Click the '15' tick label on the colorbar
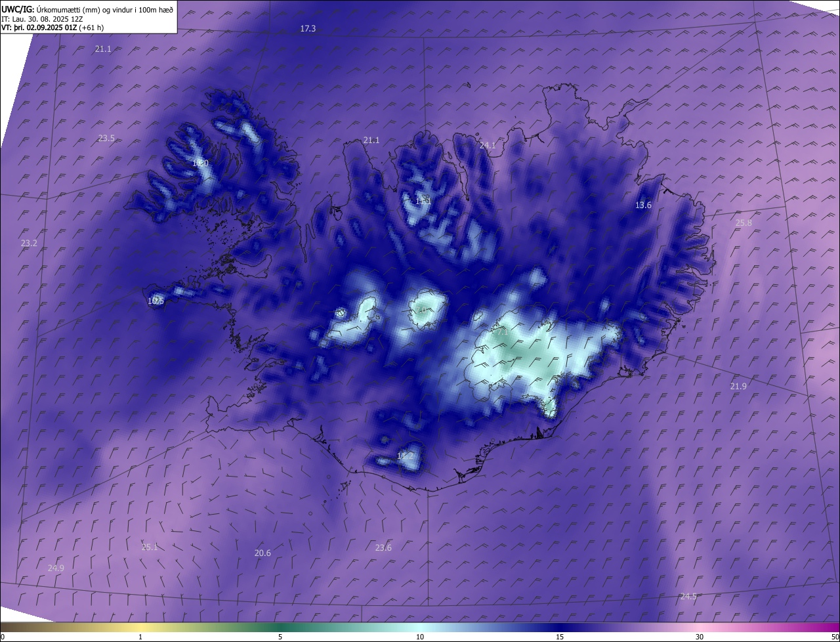This screenshot has height=642, width=840. point(560,637)
